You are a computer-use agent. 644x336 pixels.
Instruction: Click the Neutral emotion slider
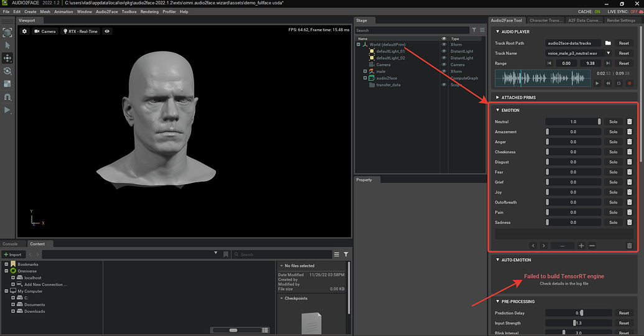(x=573, y=122)
